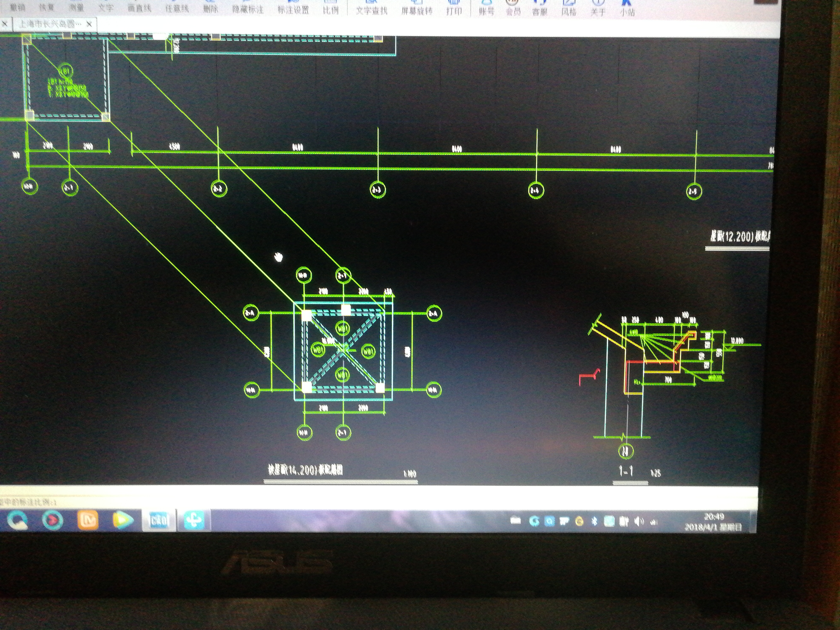Click the network signal tray icon
The height and width of the screenshot is (630, 840).
click(653, 522)
